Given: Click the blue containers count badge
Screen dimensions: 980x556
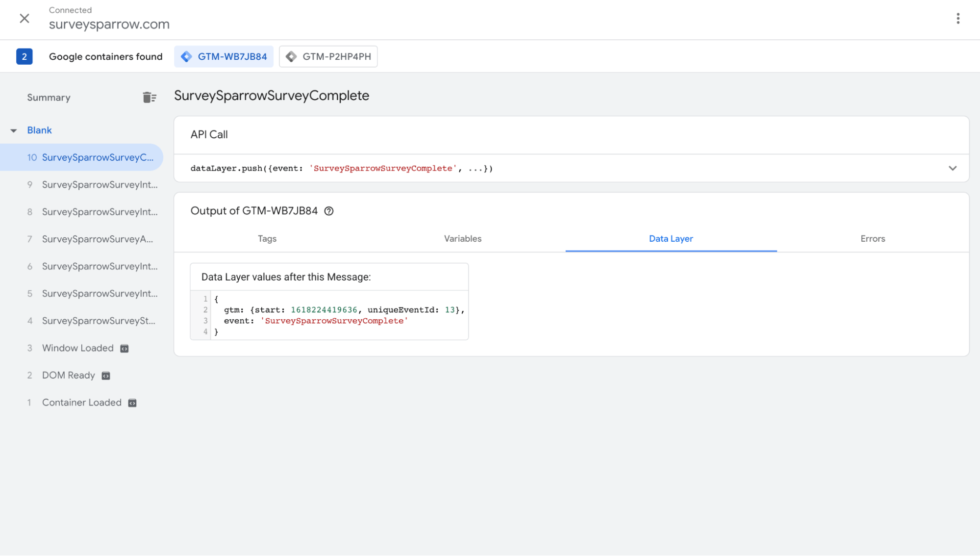Looking at the screenshot, I should pyautogui.click(x=24, y=56).
